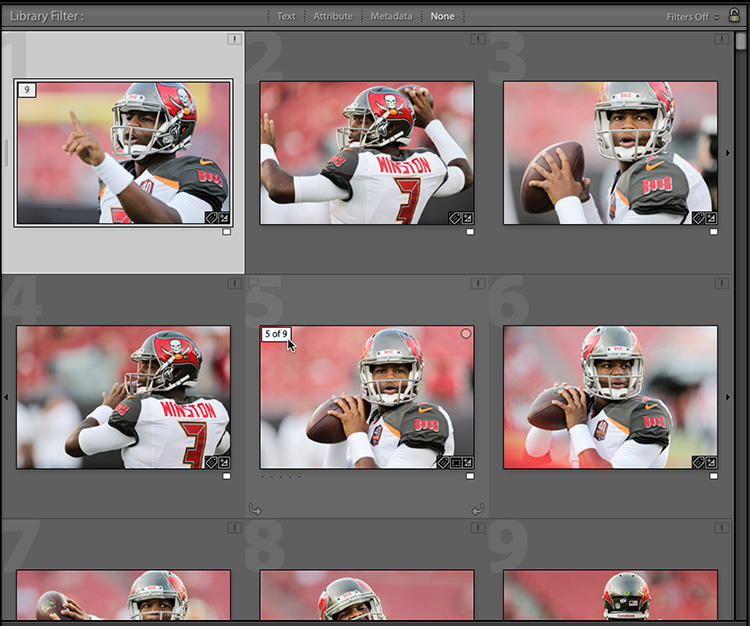Toggle the library filter lock
The height and width of the screenshot is (626, 750).
[734, 15]
